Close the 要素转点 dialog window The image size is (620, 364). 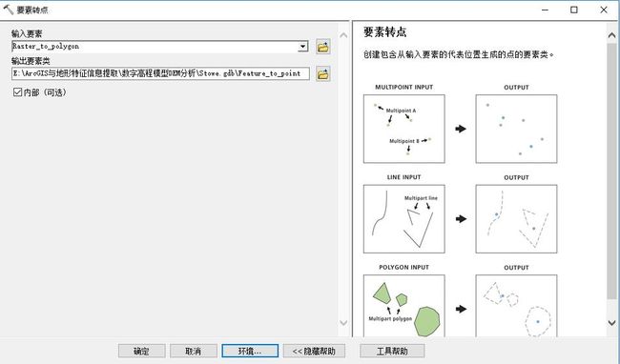pos(604,10)
